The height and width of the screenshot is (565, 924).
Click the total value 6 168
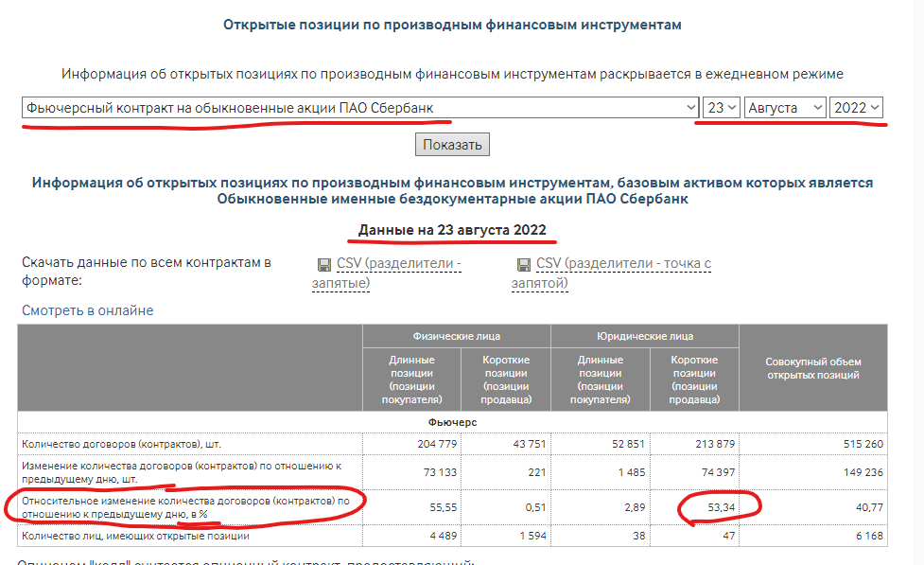[x=870, y=536]
